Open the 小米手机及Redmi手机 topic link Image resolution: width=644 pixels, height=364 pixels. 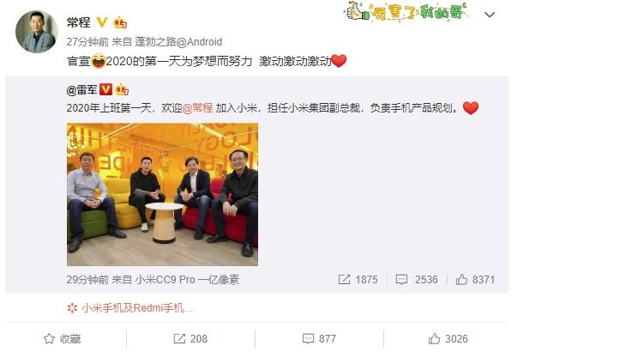point(130,308)
